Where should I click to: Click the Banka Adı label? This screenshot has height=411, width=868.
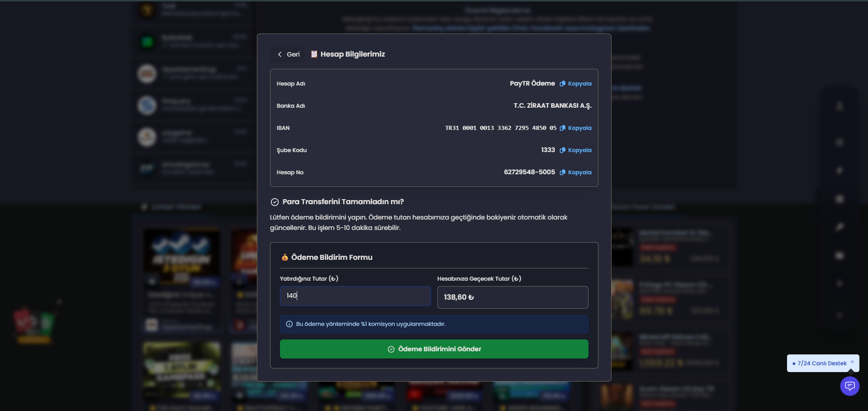point(291,106)
